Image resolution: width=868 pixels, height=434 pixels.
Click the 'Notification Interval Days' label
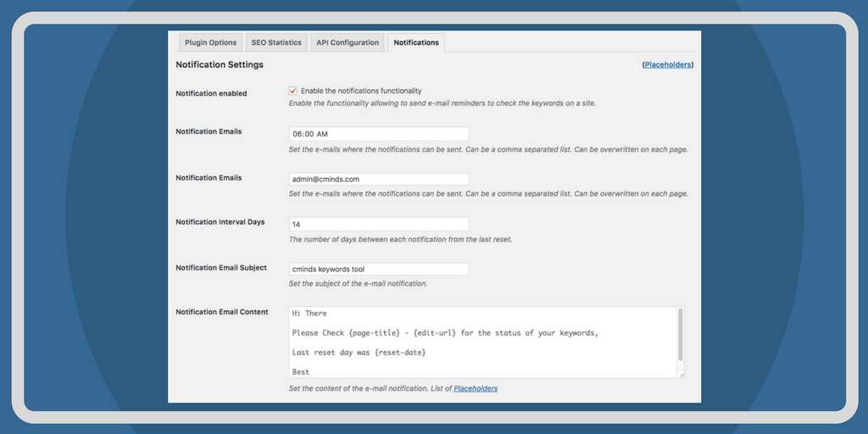[220, 222]
